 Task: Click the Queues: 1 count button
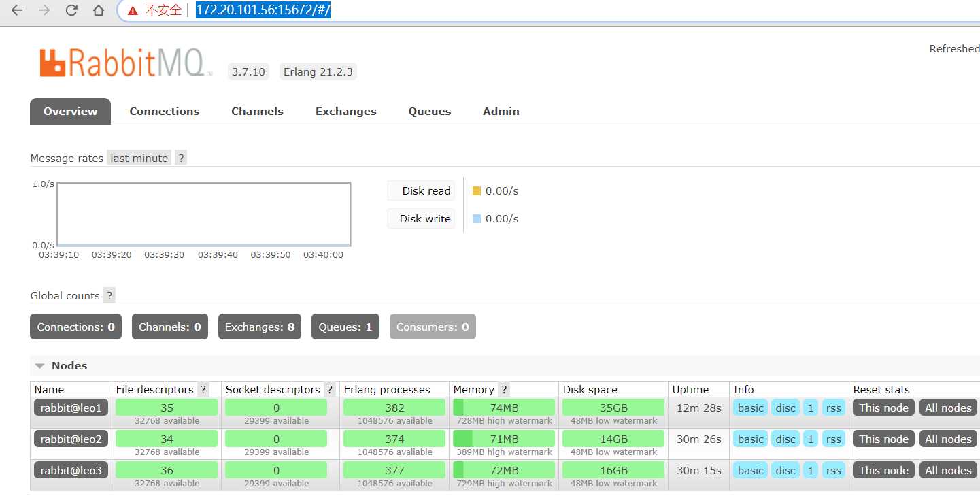pyautogui.click(x=345, y=327)
